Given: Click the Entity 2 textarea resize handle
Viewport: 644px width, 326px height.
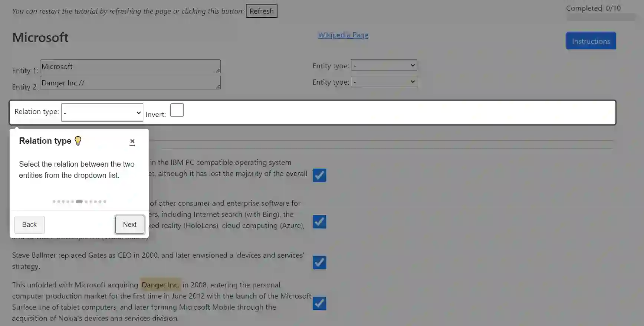Looking at the screenshot, I should pyautogui.click(x=218, y=87).
